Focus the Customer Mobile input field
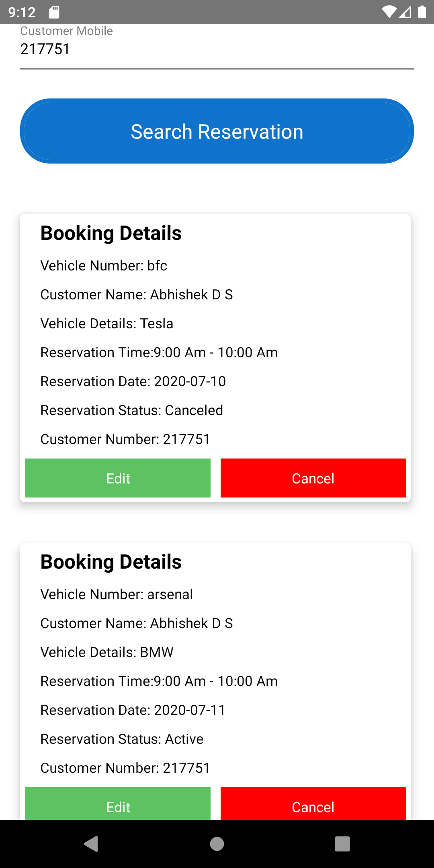This screenshot has height=868, width=434. tap(217, 49)
